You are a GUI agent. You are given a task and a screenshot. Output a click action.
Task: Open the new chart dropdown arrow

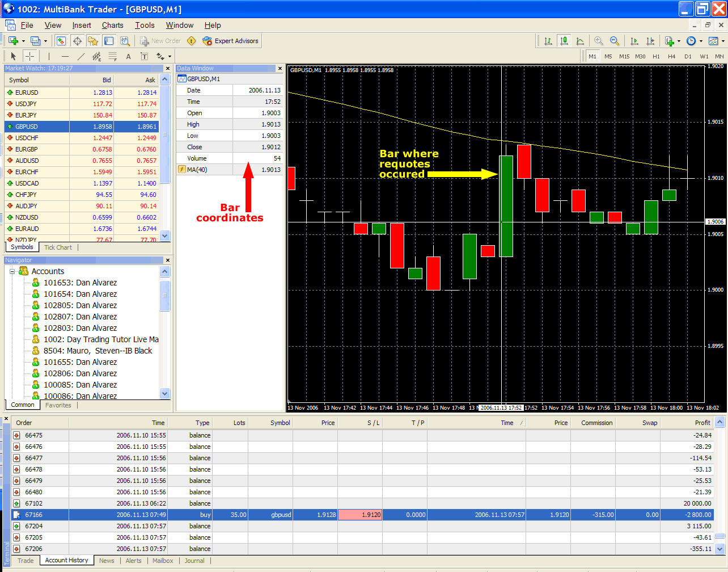pyautogui.click(x=23, y=41)
